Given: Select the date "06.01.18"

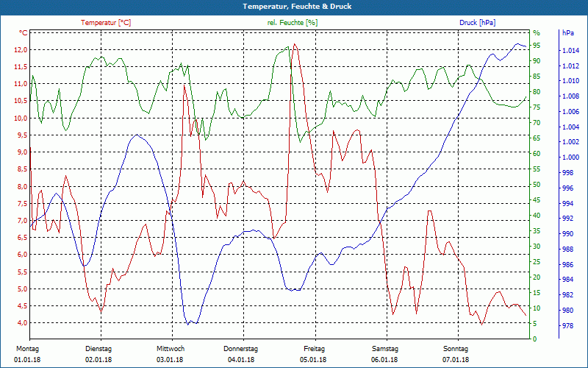Looking at the screenshot, I should point(384,360).
